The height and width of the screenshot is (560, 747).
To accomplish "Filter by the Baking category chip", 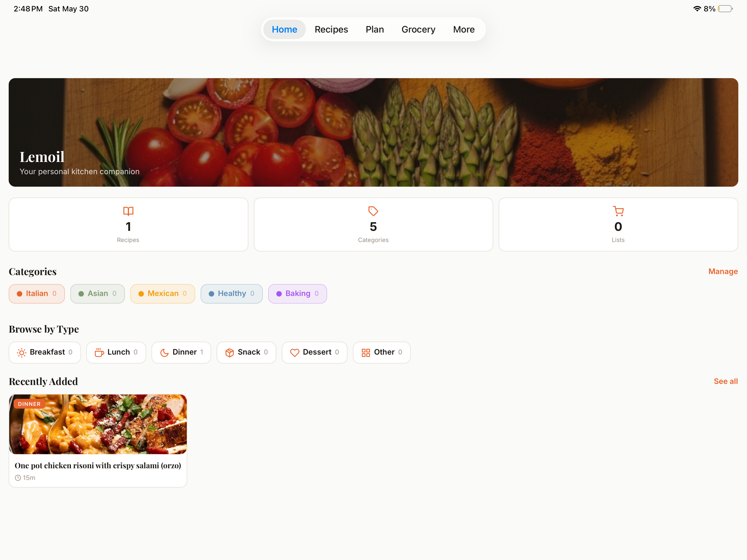I will coord(297,294).
